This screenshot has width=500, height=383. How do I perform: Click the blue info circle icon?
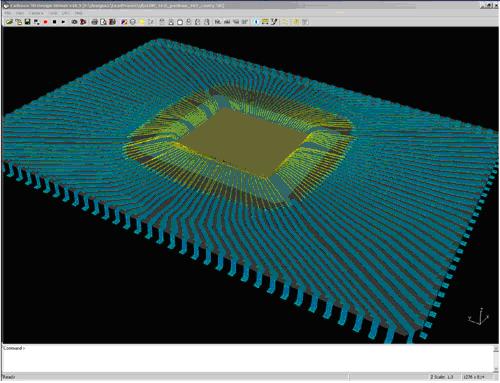point(256,22)
